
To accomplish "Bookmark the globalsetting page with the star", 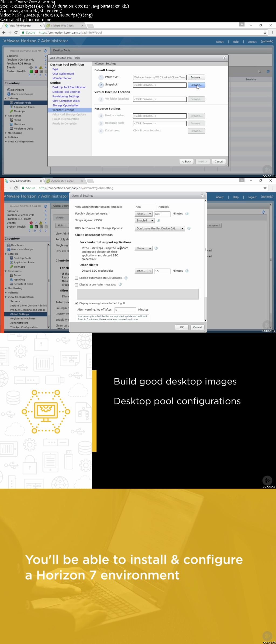I will [x=265, y=188].
